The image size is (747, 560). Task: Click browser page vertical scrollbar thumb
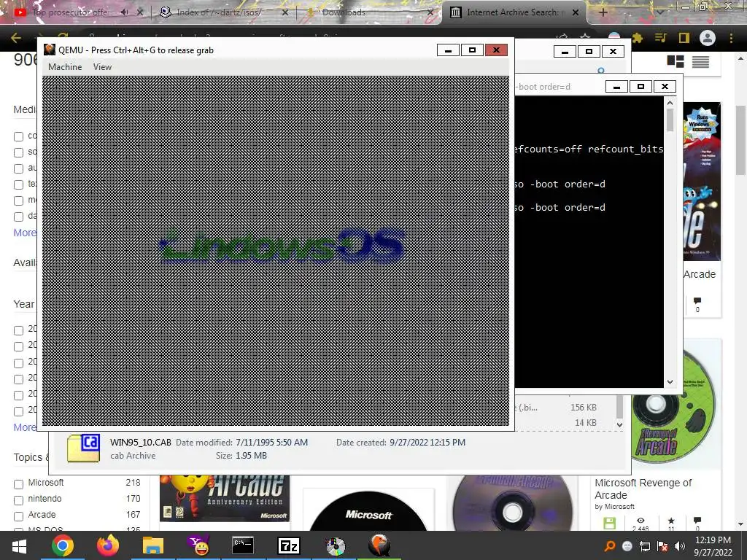741,139
